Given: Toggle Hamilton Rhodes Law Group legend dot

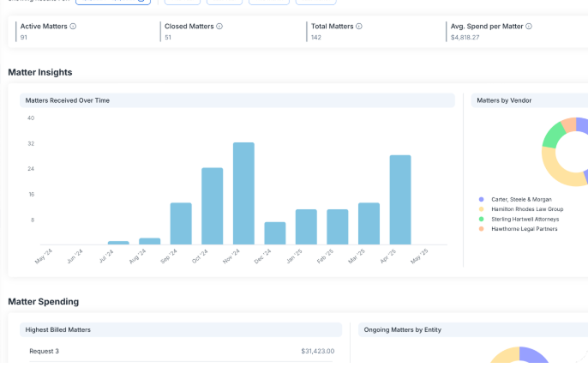Looking at the screenshot, I should 482,209.
